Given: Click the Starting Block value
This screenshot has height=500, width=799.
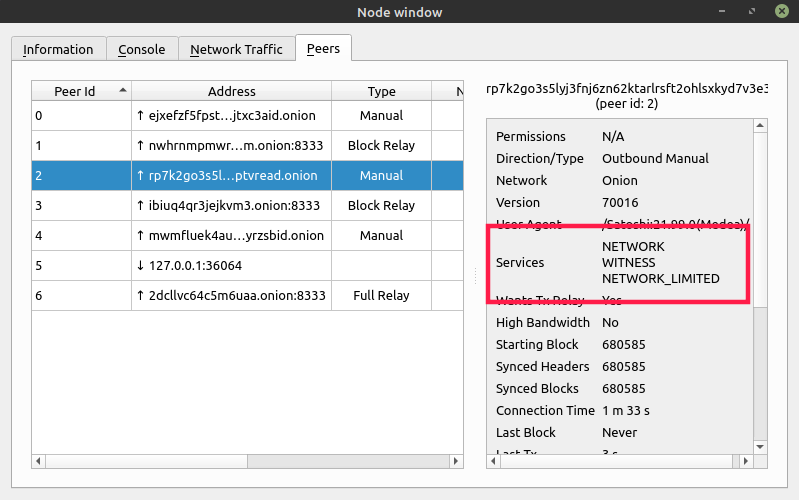Looking at the screenshot, I should (x=624, y=345).
